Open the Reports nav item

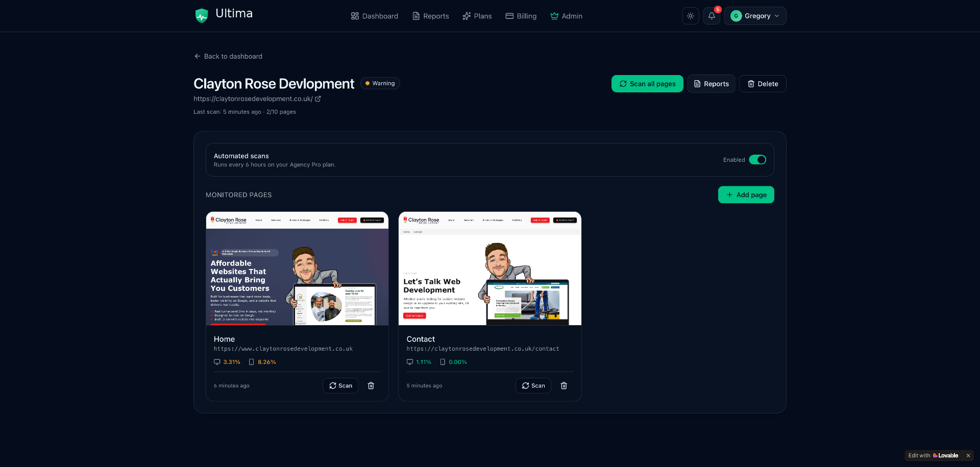[x=431, y=16]
